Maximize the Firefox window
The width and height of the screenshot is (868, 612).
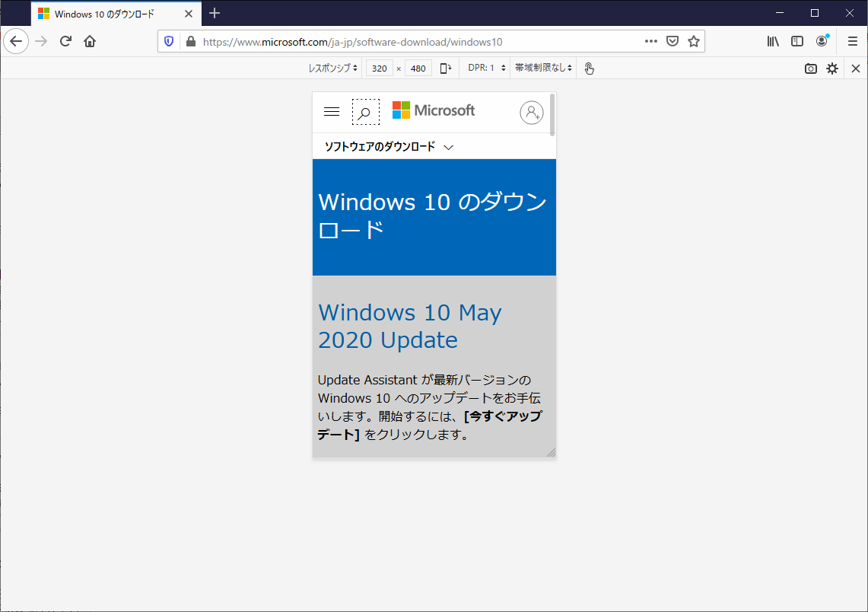click(814, 13)
